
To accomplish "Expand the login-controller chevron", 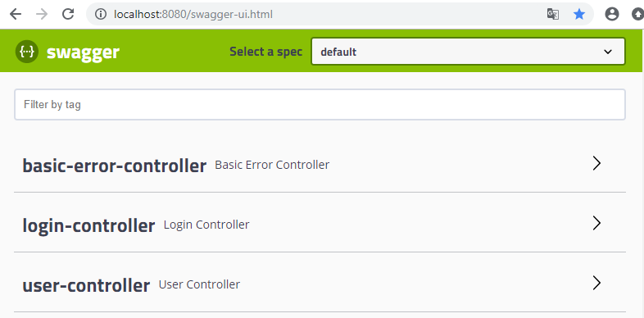I will [x=596, y=223].
